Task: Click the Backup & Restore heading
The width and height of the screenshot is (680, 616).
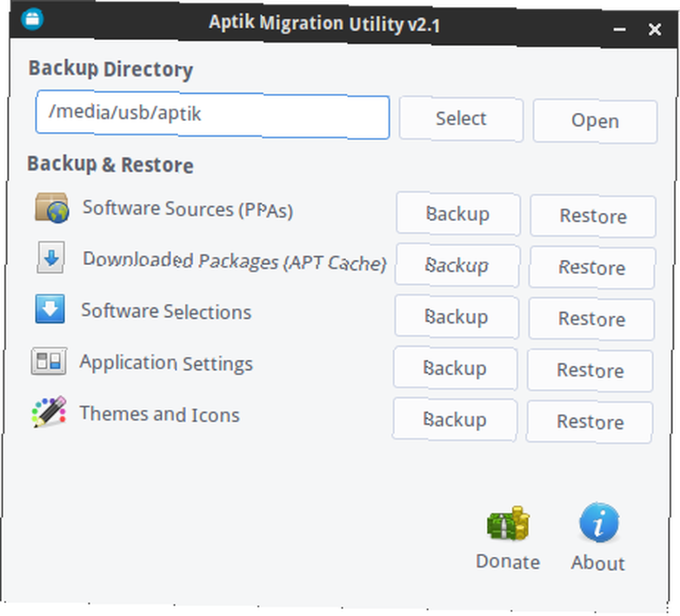Action: point(110,165)
